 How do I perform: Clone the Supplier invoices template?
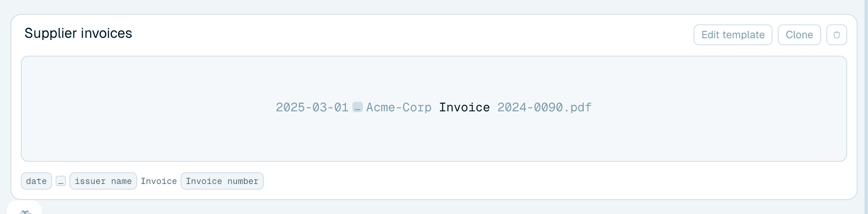click(x=799, y=35)
